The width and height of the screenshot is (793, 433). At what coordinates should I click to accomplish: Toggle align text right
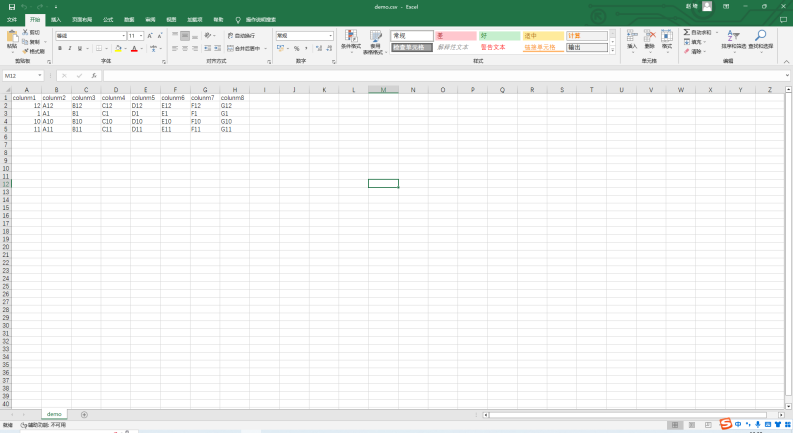[x=195, y=49]
